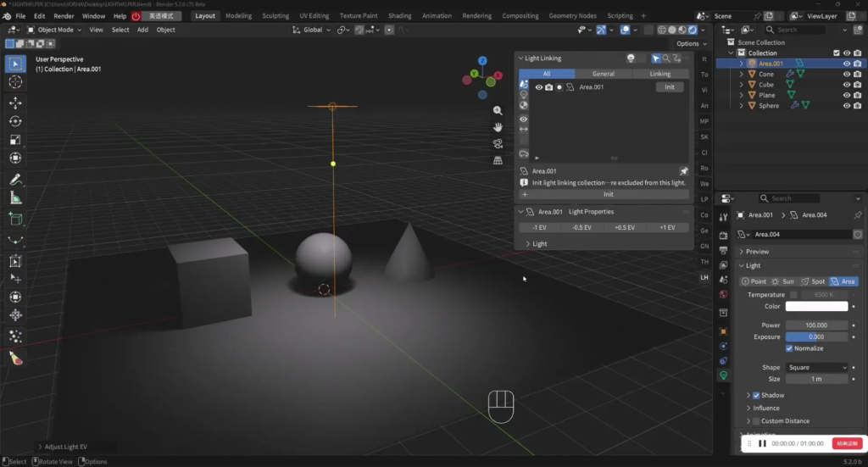Image resolution: width=868 pixels, height=467 pixels.
Task: Hide Cone in the outliner viewport
Action: pos(847,74)
